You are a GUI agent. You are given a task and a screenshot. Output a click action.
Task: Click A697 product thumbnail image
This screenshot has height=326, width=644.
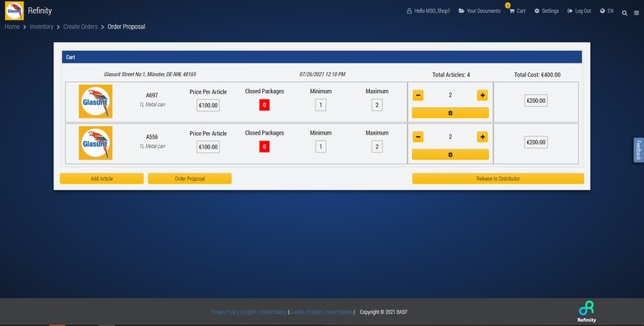point(96,101)
